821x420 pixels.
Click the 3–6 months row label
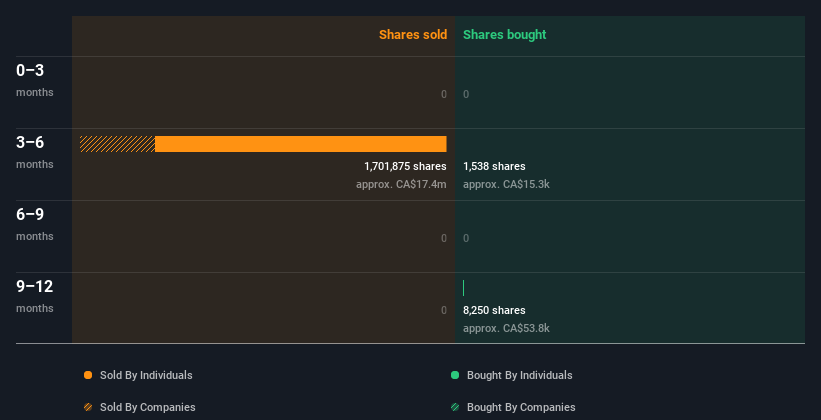pyautogui.click(x=35, y=152)
